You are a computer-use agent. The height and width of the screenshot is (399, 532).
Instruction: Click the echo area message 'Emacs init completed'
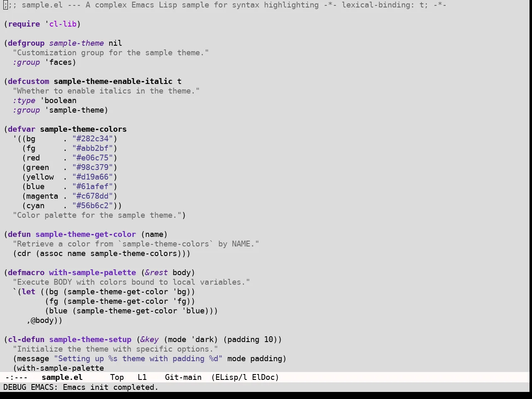[x=111, y=387]
